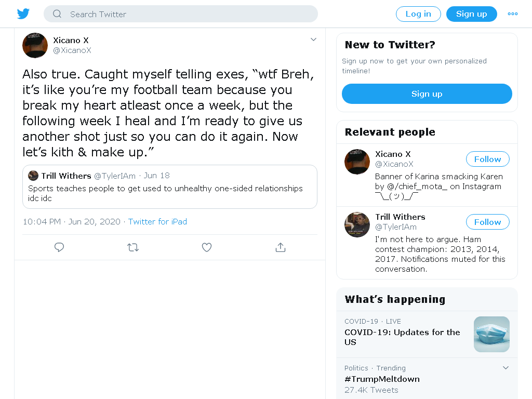Click the large Sign up button in sidebar
The width and height of the screenshot is (532, 399).
427,94
